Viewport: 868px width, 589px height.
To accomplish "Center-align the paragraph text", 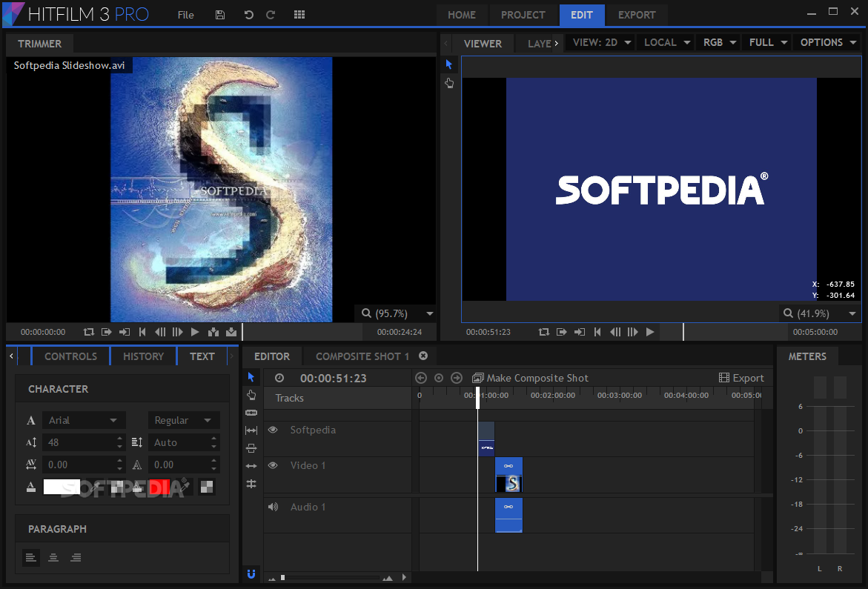I will 53,557.
